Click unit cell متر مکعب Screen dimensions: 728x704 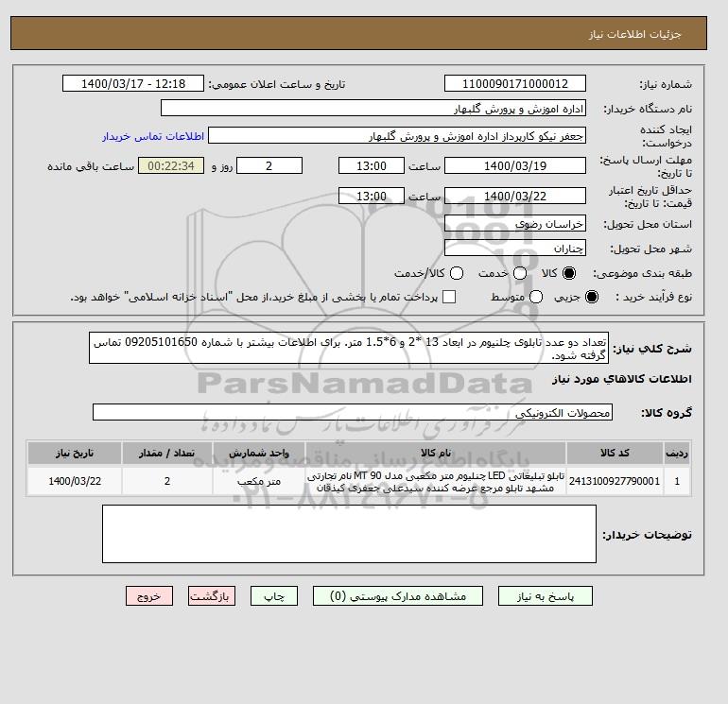click(x=259, y=481)
